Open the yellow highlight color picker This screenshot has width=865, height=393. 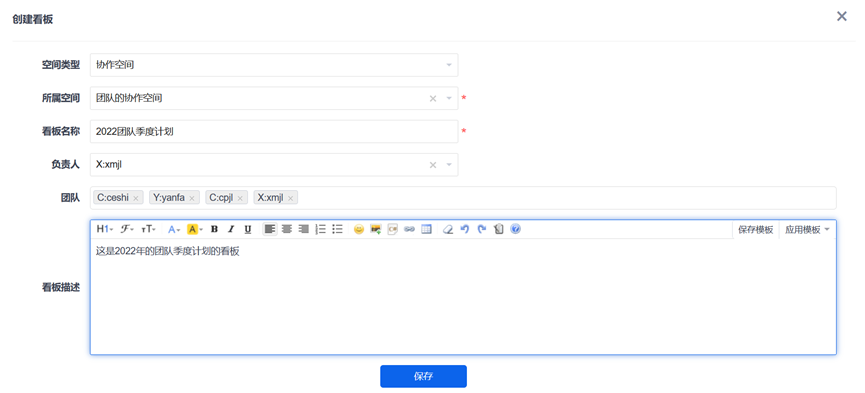(195, 229)
